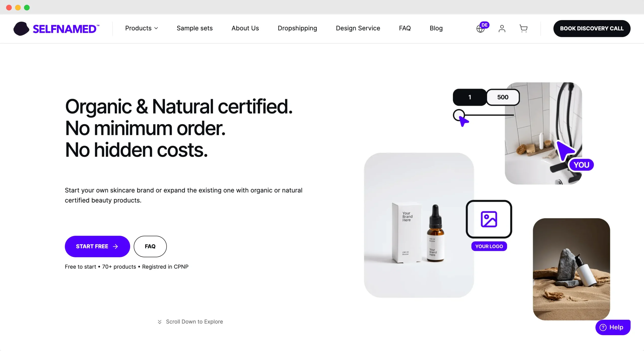
Task: Click the double chevron scroll-down icon
Action: 159,322
